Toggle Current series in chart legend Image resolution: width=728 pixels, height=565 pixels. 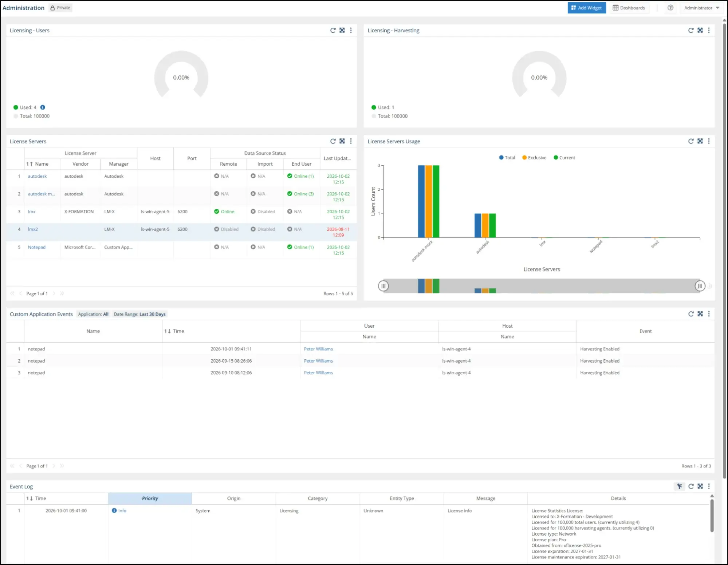[564, 158]
